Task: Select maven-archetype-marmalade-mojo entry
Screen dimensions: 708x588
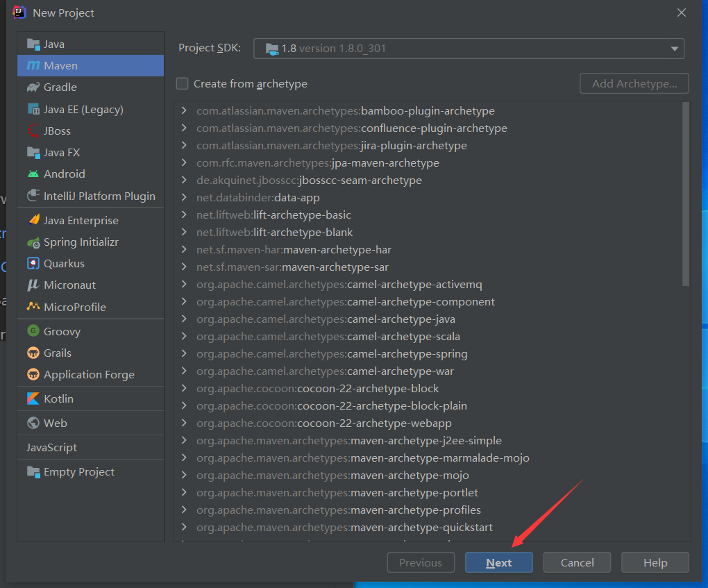Action: [x=362, y=457]
